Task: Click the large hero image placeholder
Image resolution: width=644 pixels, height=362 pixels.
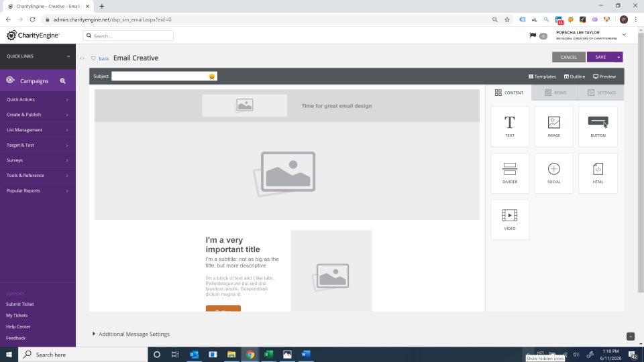Action: click(x=286, y=171)
